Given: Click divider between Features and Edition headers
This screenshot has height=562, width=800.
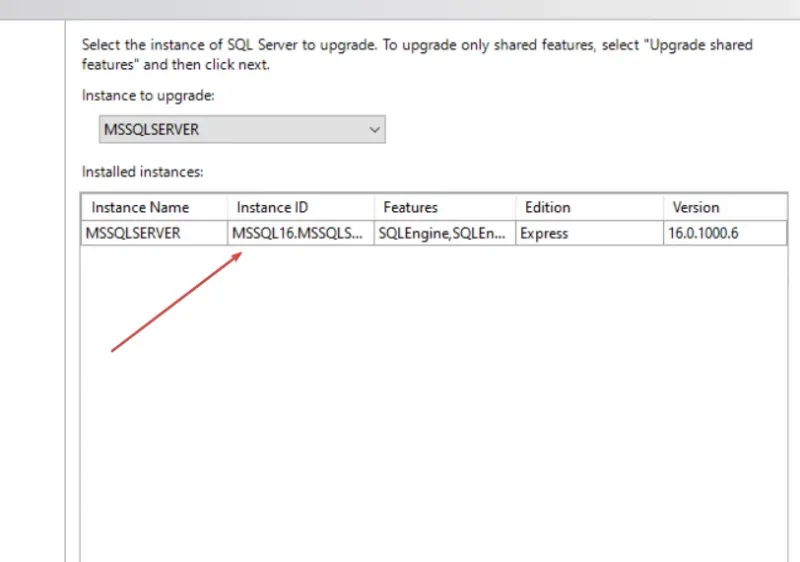Looking at the screenshot, I should point(516,207).
